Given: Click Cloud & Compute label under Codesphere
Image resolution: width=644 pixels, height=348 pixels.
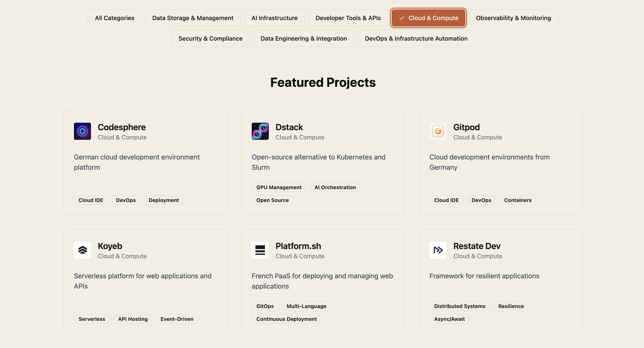Looking at the screenshot, I should click(x=122, y=137).
